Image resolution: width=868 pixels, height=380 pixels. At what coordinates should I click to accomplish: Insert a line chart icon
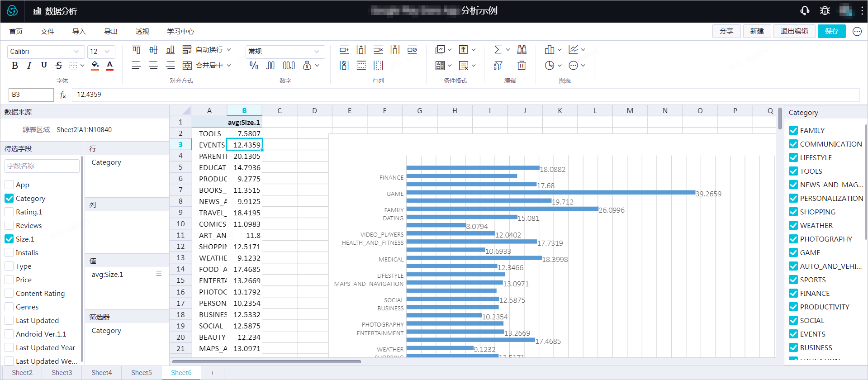pyautogui.click(x=573, y=49)
